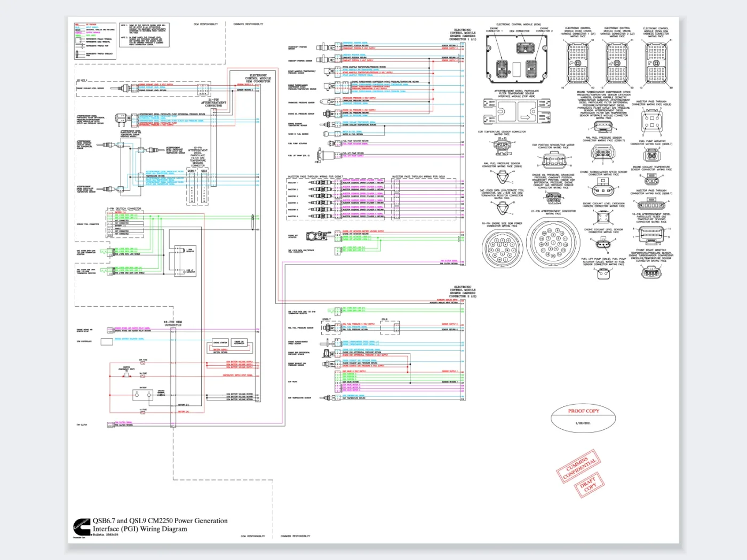Click the EGR position sensor/EGR motor connector face
The height and width of the screenshot is (560, 747).
point(554,159)
